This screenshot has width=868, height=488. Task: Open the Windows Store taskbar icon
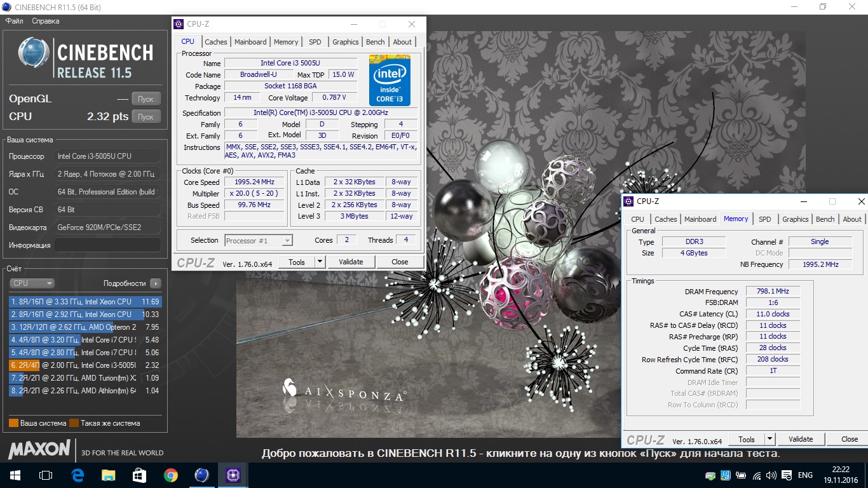coord(140,475)
